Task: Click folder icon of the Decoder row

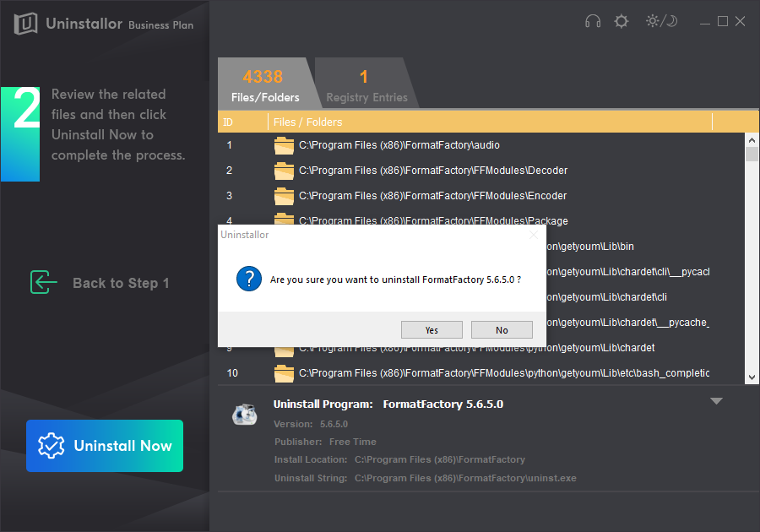Action: tap(284, 171)
